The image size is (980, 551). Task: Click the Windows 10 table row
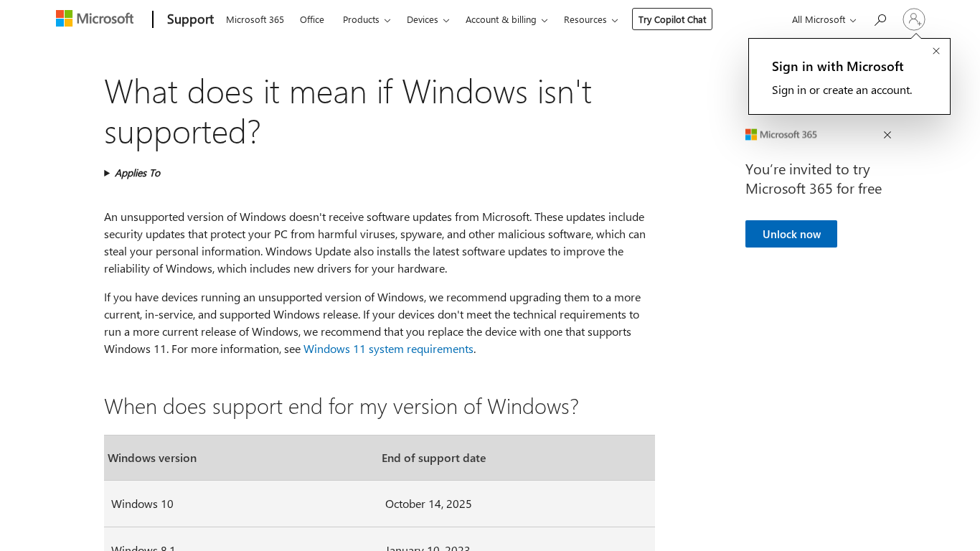tap(379, 504)
